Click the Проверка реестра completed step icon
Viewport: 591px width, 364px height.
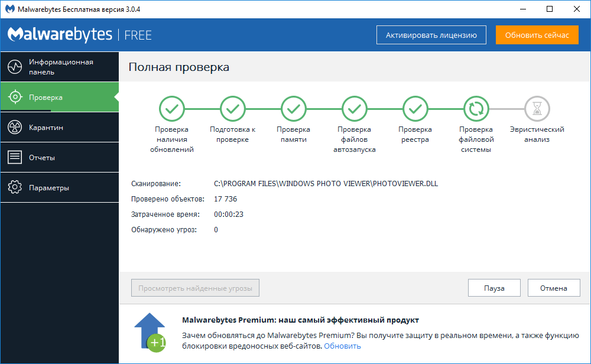415,109
